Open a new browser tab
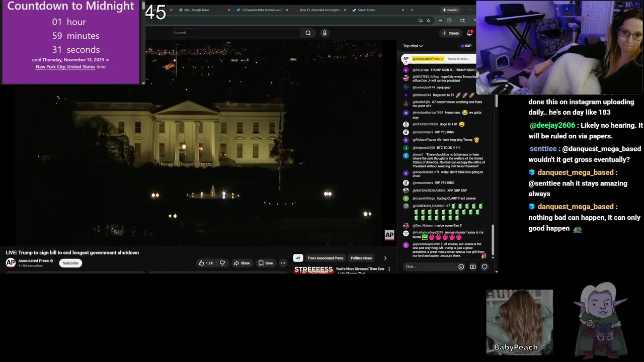 [412, 10]
